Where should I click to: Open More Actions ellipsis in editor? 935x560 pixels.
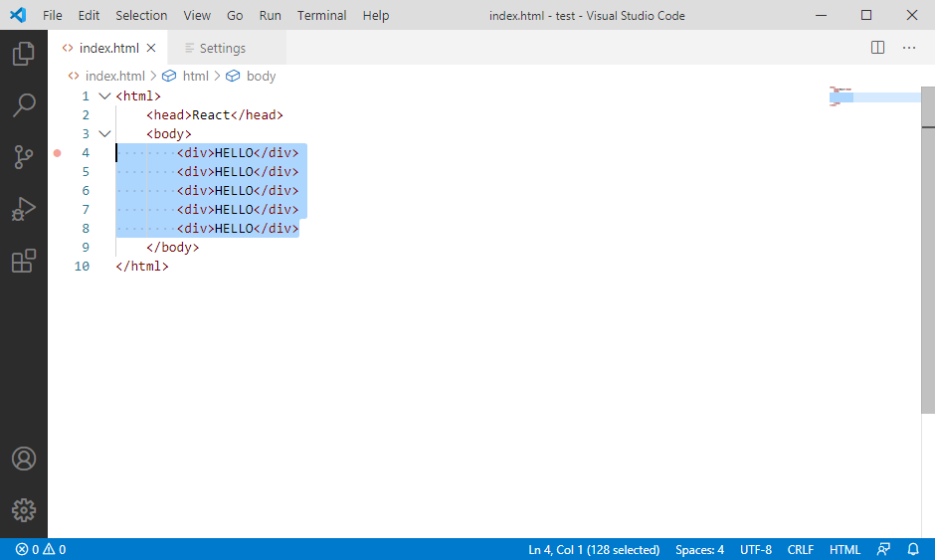click(x=909, y=48)
